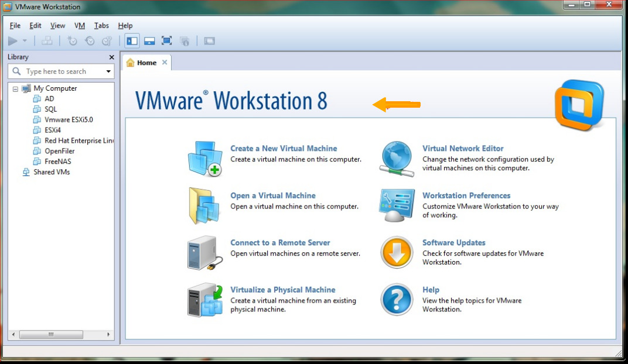Select Shared VMs in the library
Screen dimensions: 628x364
point(52,172)
